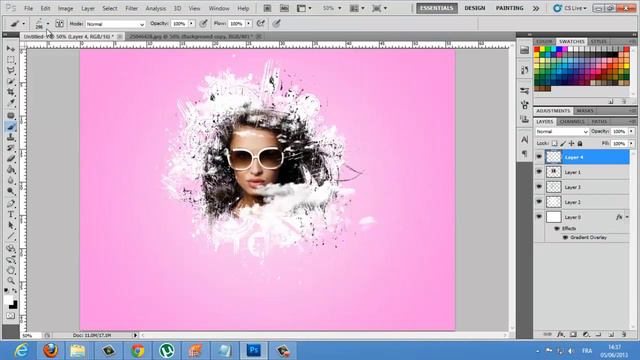The height and width of the screenshot is (360, 640).
Task: Hide Layer 2 visibility eye
Action: click(x=539, y=202)
